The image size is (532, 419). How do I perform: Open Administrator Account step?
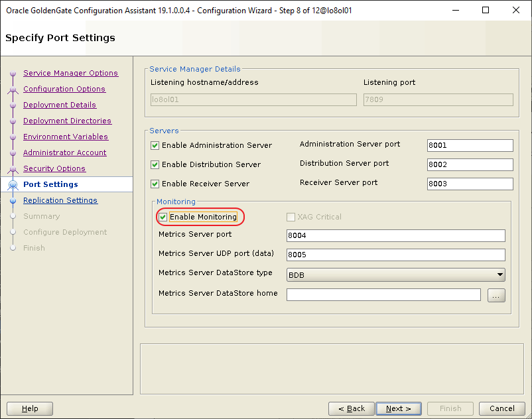coord(64,153)
